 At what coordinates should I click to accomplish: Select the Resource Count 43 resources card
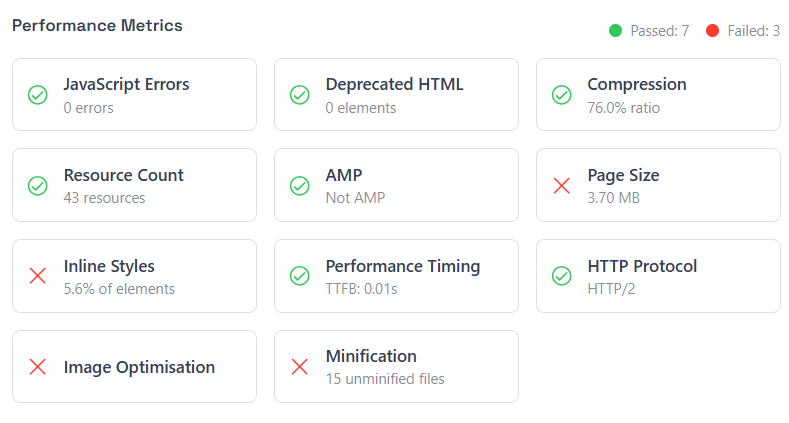point(134,185)
